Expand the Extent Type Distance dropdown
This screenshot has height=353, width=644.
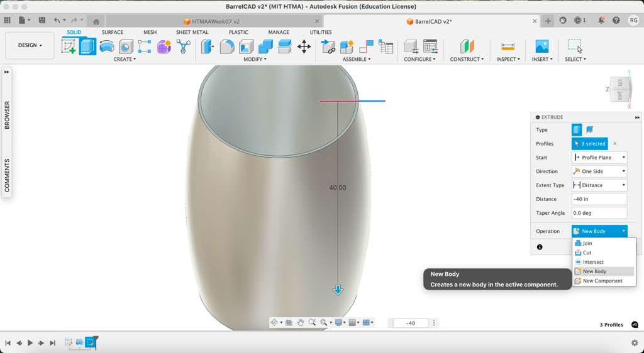coord(599,185)
